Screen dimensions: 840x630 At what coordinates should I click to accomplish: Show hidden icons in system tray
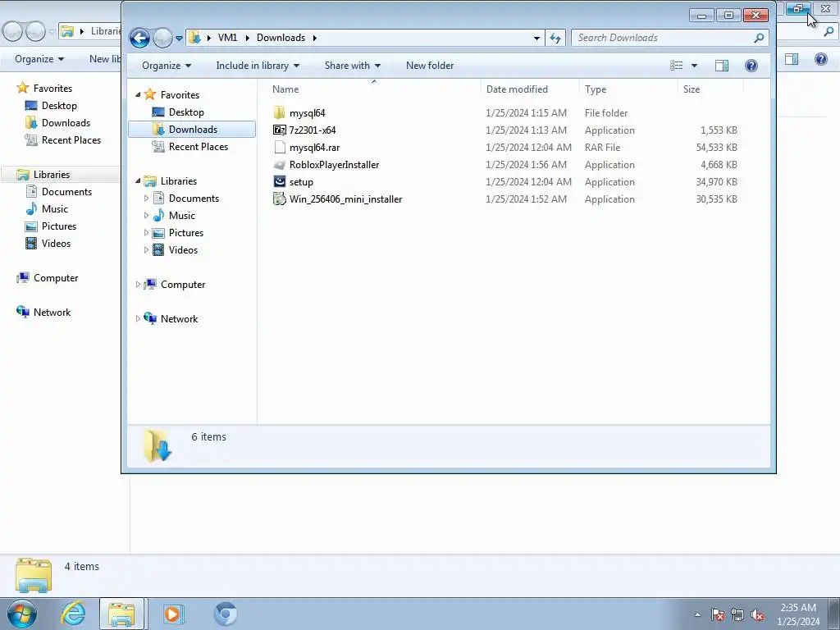tap(697, 615)
